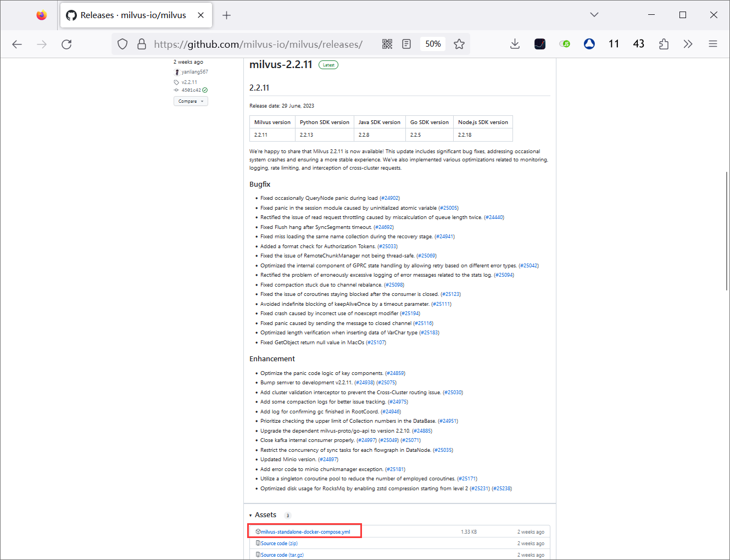This screenshot has height=560, width=730.
Task: Open issue #25069 on RemoteChunkManager thread-safety
Action: point(427,256)
